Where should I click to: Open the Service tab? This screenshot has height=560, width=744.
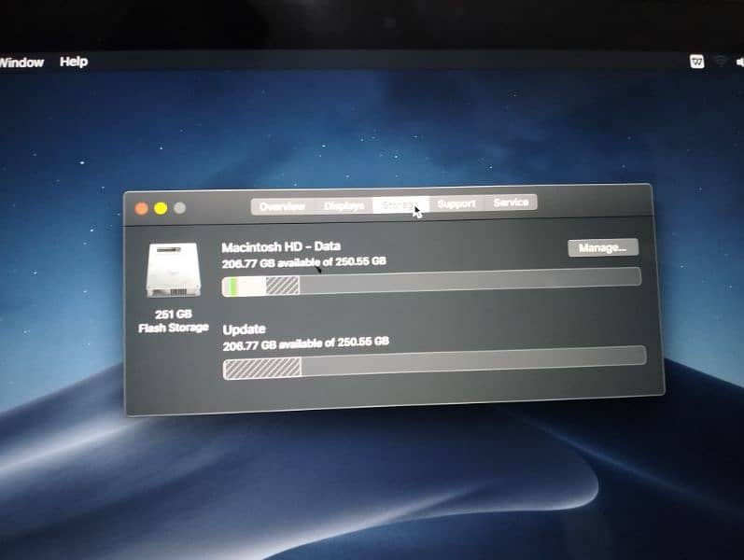point(511,203)
